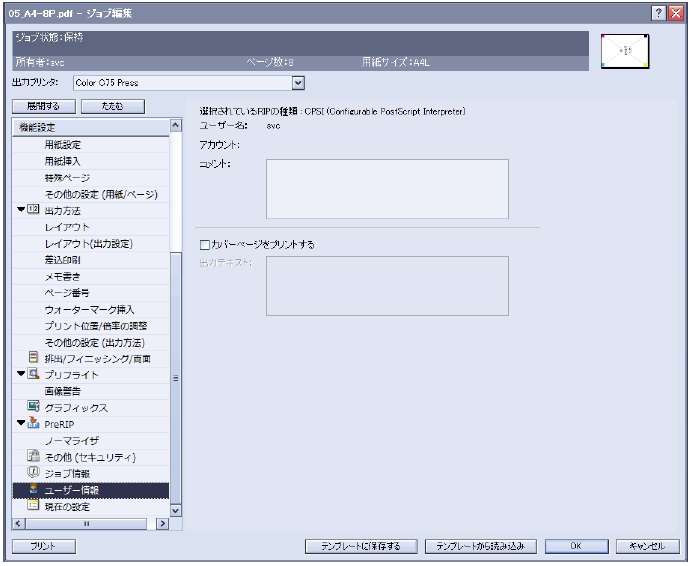The height and width of the screenshot is (566, 692).
Task: Collapse the 出力方法 tree section
Action: coord(21,211)
